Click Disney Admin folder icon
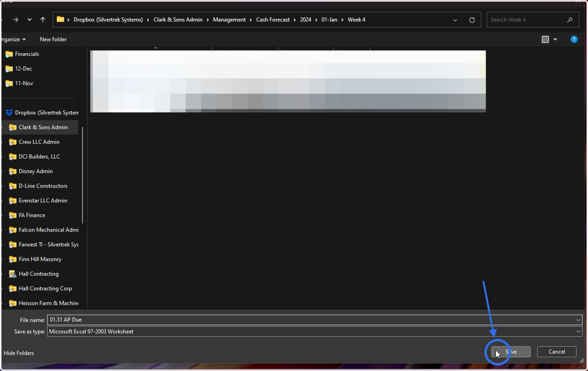 [13, 171]
